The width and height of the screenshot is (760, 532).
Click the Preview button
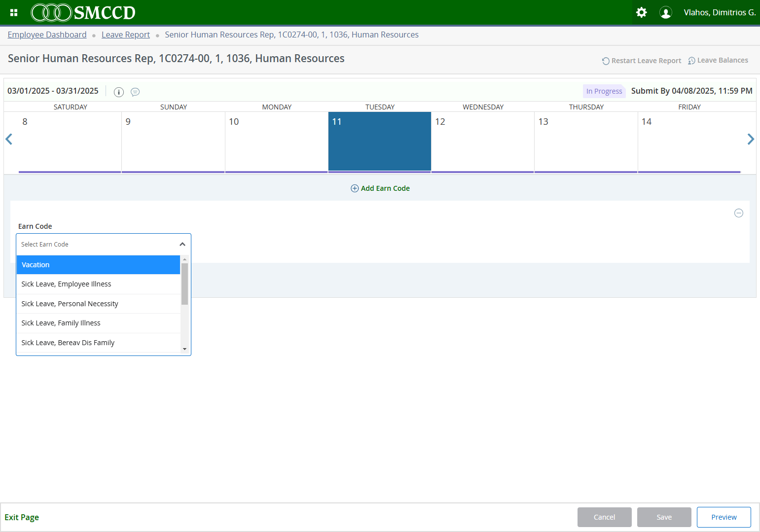[x=724, y=517]
